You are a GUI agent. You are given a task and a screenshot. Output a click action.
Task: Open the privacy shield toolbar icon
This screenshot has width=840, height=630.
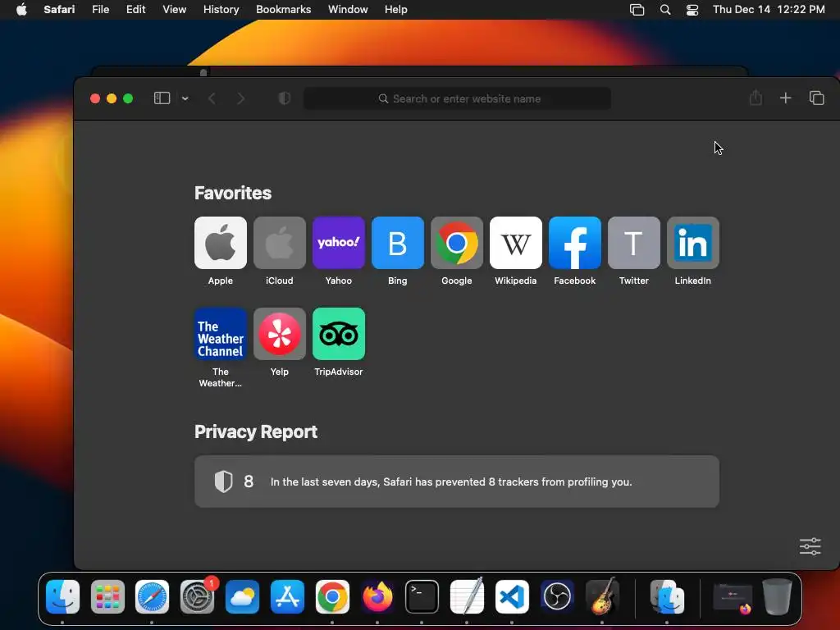pyautogui.click(x=285, y=98)
